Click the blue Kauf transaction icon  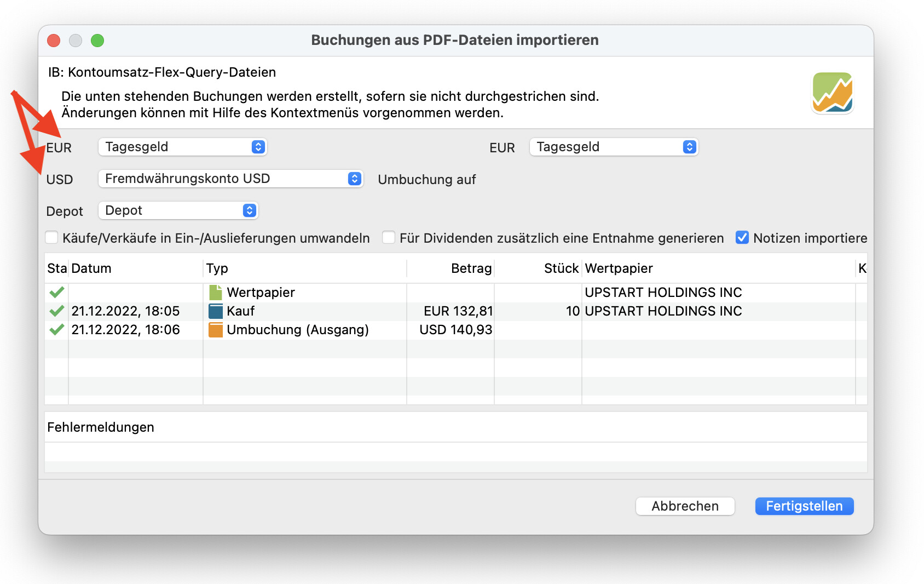tap(216, 311)
